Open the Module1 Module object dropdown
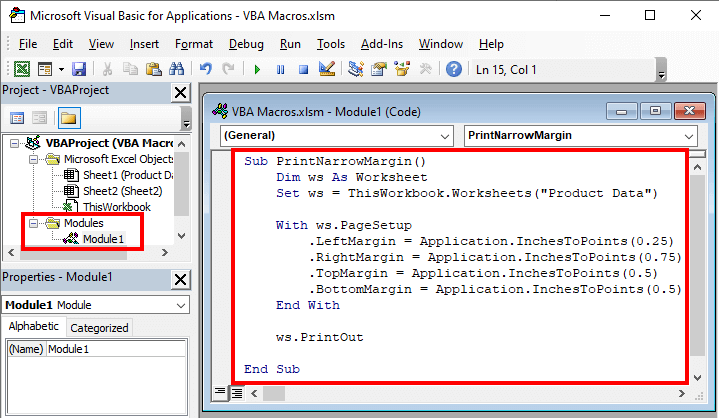The image size is (719, 418). [x=181, y=305]
